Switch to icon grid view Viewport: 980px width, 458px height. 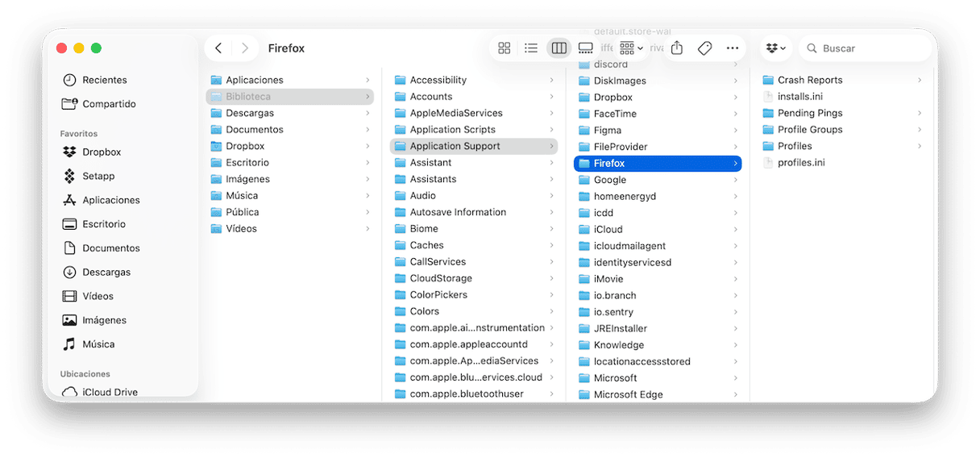505,48
